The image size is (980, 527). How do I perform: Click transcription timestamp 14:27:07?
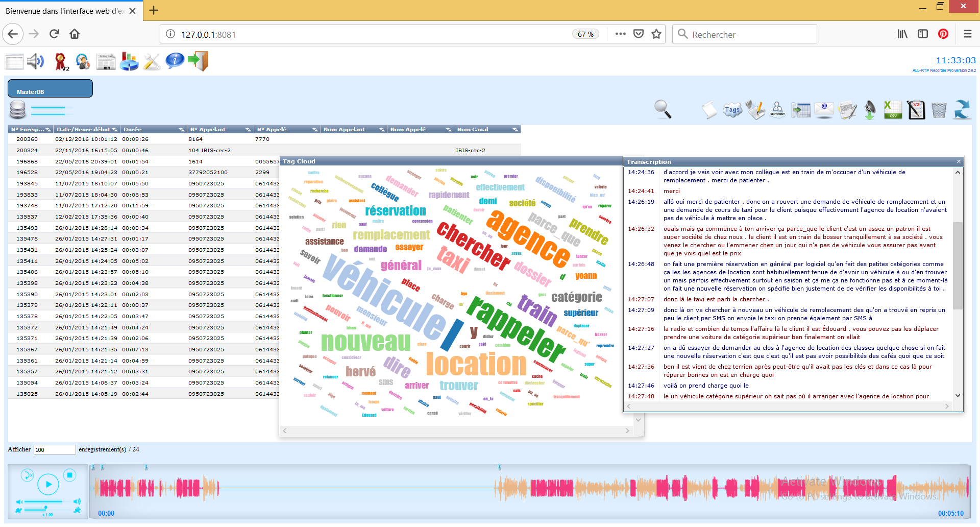641,300
